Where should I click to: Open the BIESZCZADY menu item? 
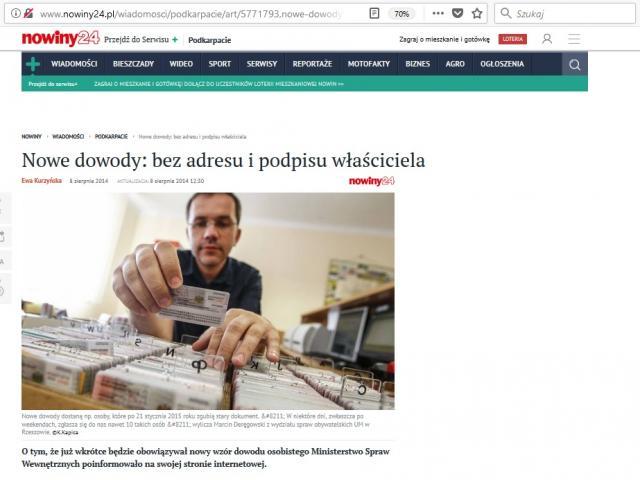coord(133,64)
